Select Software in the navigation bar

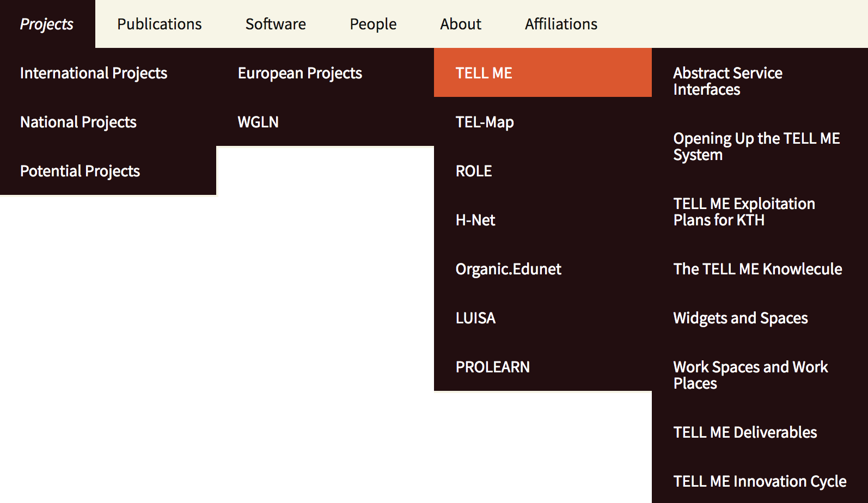(x=276, y=24)
